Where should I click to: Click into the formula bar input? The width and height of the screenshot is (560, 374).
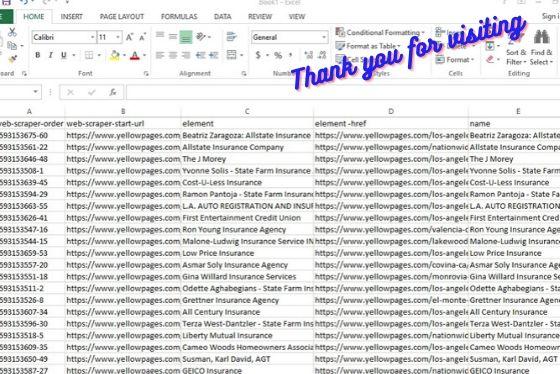click(343, 93)
